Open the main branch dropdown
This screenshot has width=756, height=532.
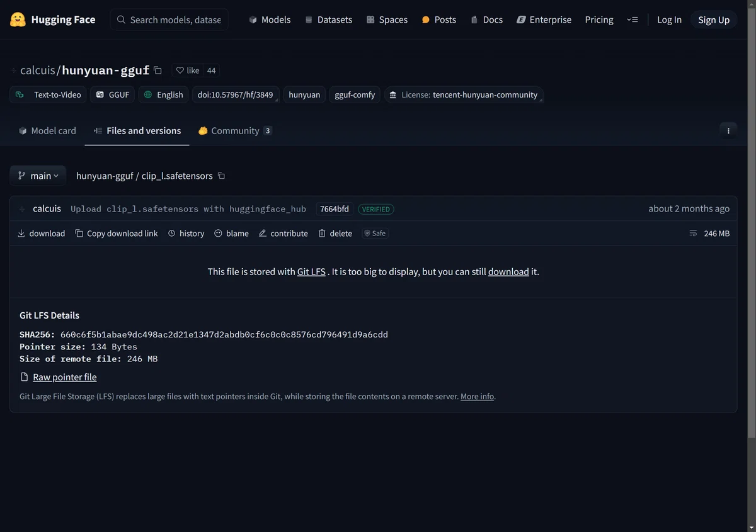coord(38,176)
